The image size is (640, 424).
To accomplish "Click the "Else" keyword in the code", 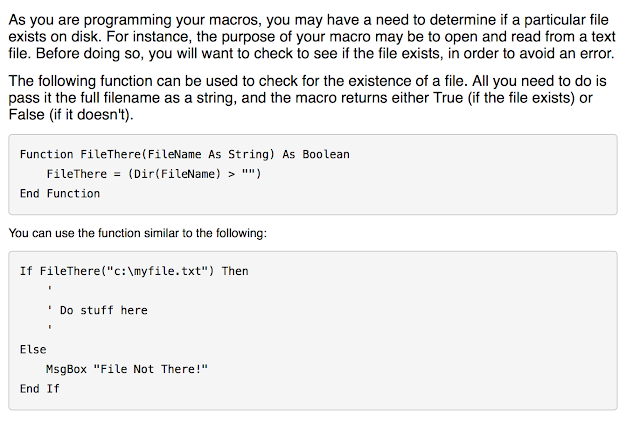I will 33,350.
